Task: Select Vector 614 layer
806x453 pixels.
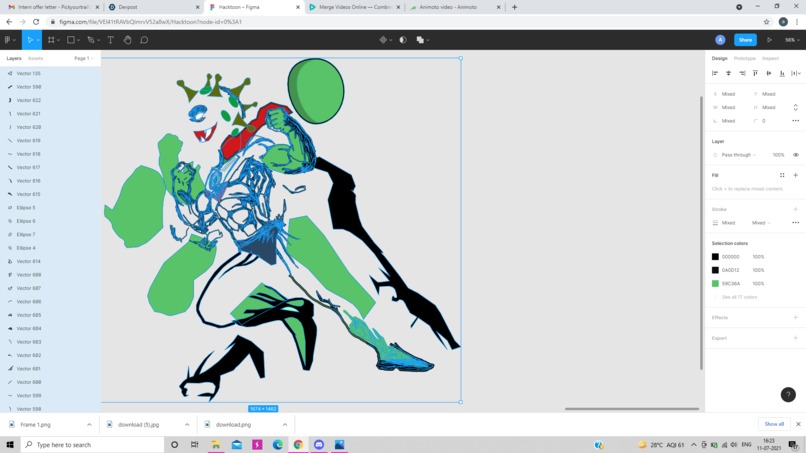Action: (50, 261)
